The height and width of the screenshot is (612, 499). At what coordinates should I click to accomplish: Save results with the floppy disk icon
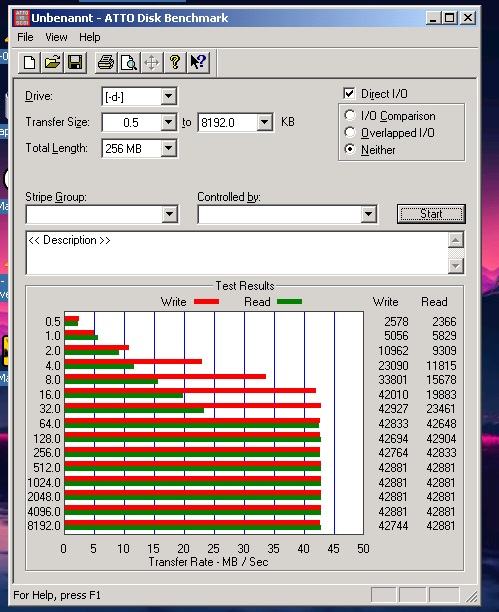point(75,62)
